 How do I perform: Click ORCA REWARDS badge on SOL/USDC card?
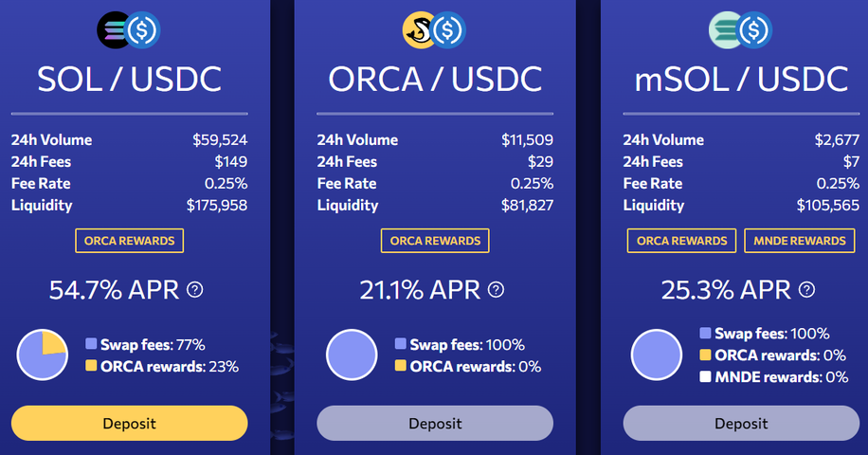[130, 241]
